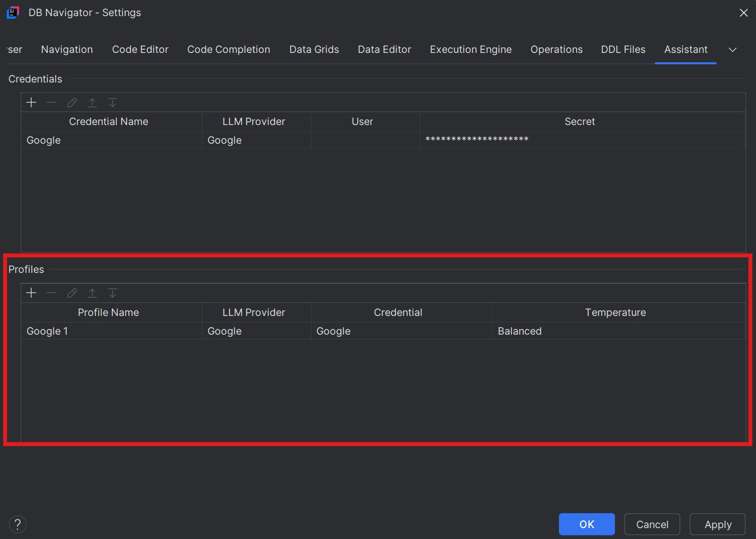The image size is (756, 539).
Task: Click the Temperature column header
Action: [x=619, y=312]
